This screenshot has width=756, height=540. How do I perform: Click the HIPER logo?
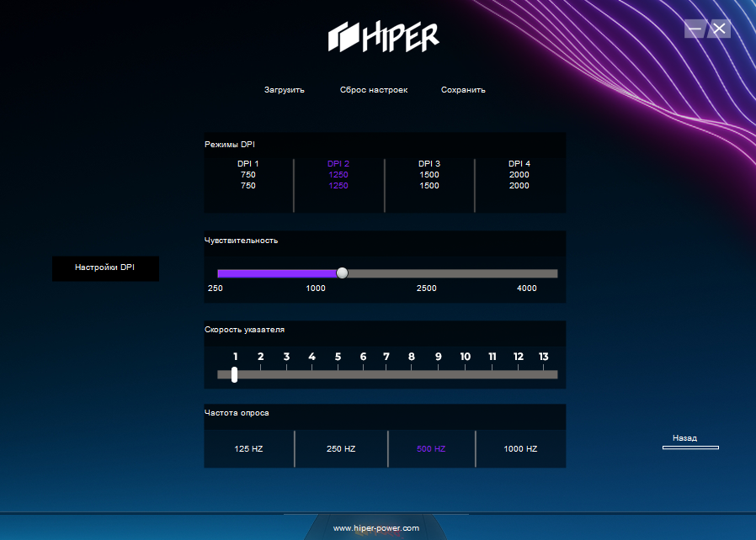click(x=383, y=36)
